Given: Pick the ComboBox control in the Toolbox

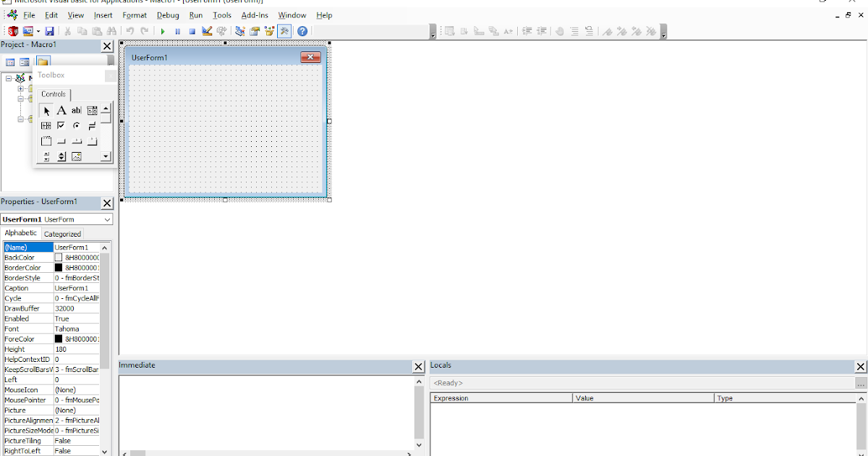Looking at the screenshot, I should 92,110.
